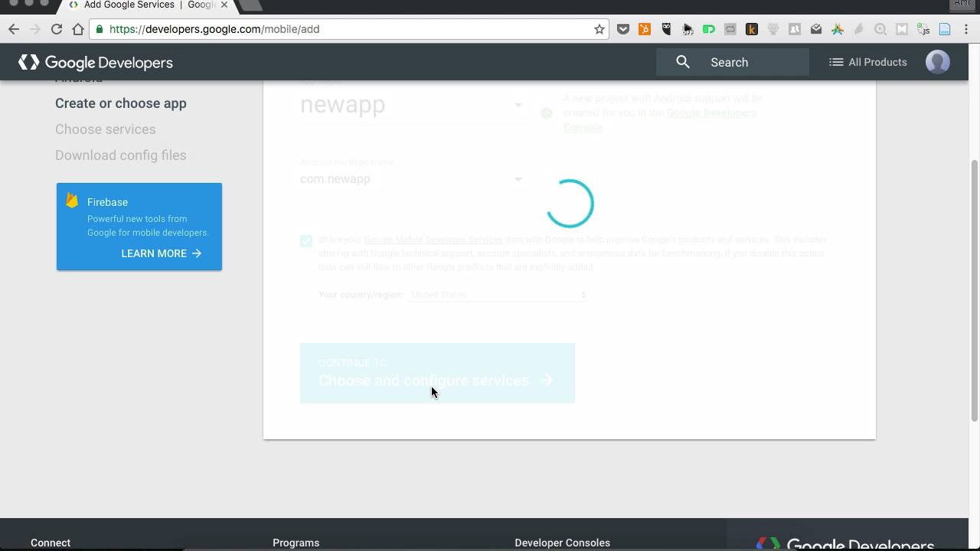This screenshot has height=551, width=980.
Task: Click Choose and configure services button
Action: (x=437, y=373)
